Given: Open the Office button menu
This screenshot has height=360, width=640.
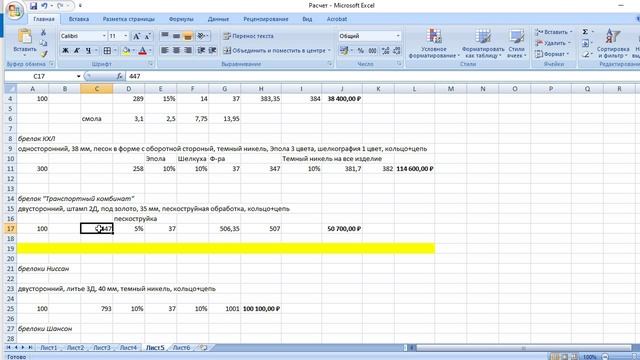Looking at the screenshot, I should click(x=14, y=10).
